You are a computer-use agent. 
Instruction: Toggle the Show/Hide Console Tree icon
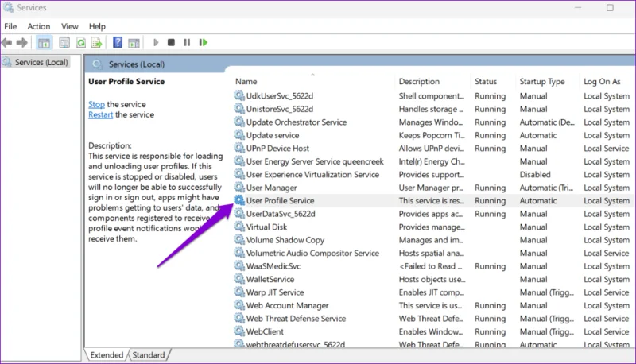click(x=44, y=43)
